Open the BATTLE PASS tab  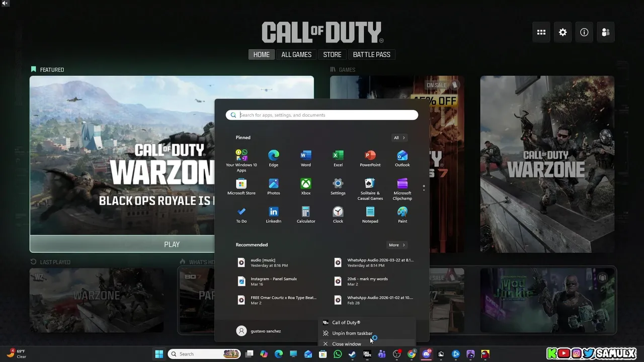(371, 54)
